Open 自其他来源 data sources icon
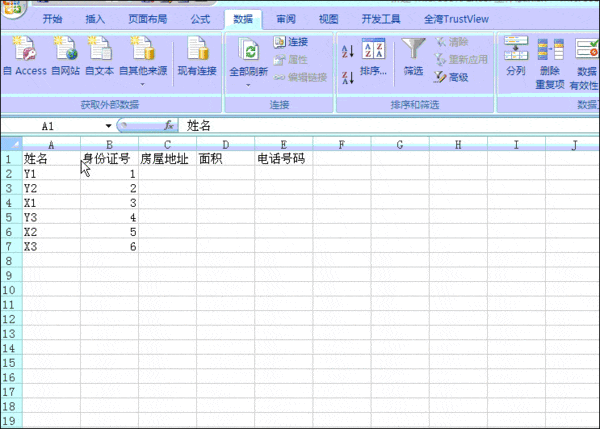 143,48
